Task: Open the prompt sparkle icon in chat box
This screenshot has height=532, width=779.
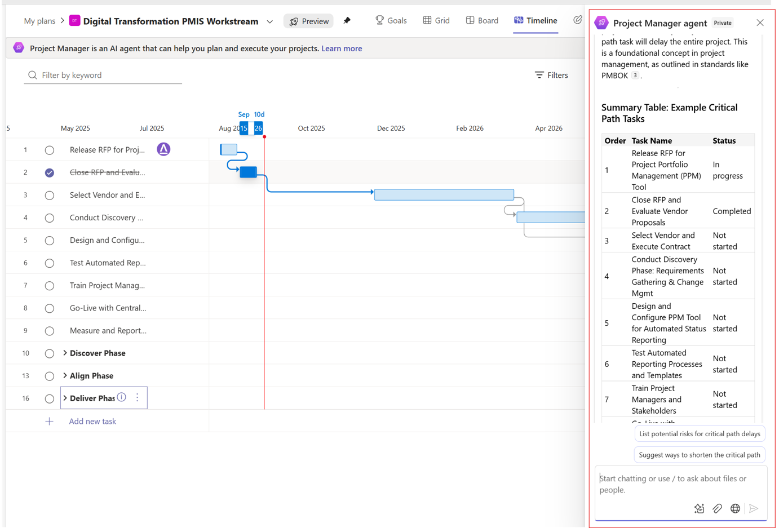Action: point(699,508)
